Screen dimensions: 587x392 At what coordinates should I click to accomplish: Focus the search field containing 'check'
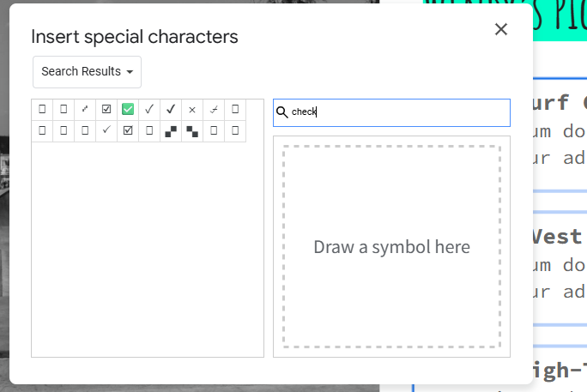pos(391,112)
